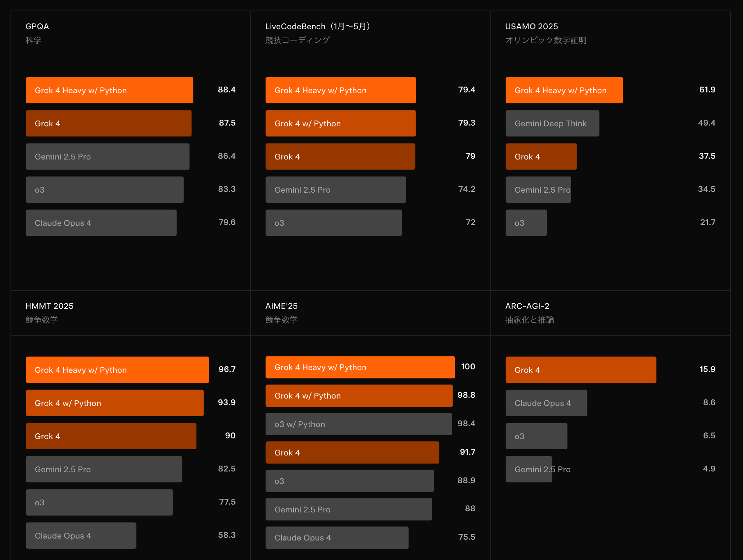Click the AIME'25 score 98.4

(466, 424)
